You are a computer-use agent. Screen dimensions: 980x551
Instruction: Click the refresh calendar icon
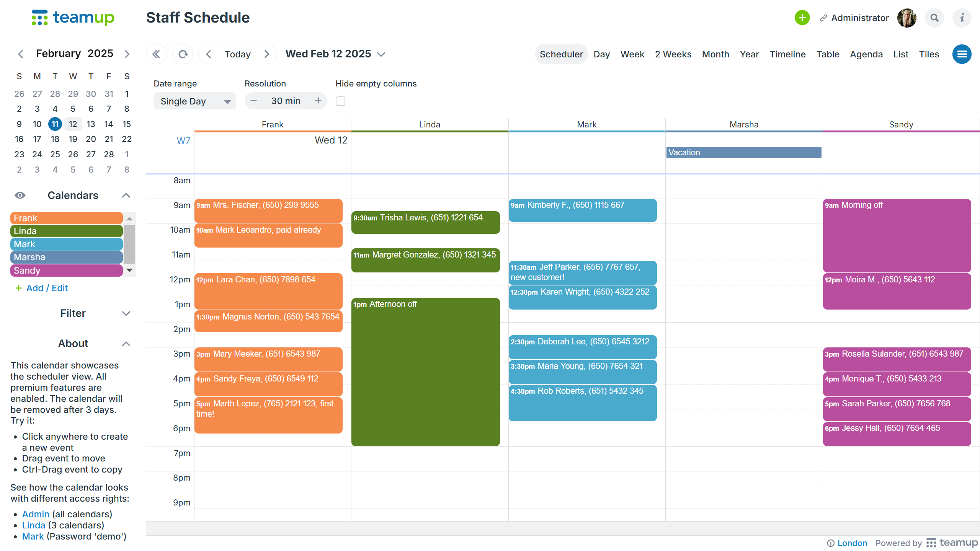click(183, 54)
